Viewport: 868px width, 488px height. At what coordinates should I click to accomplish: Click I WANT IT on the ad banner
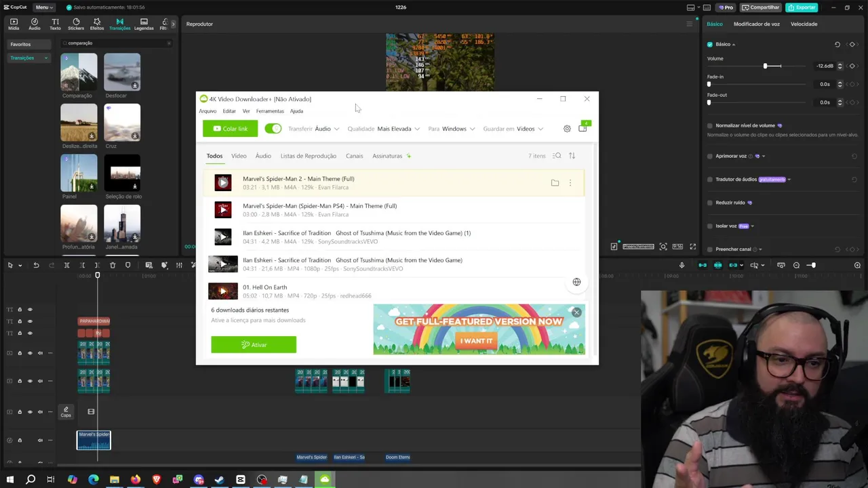[x=475, y=341]
